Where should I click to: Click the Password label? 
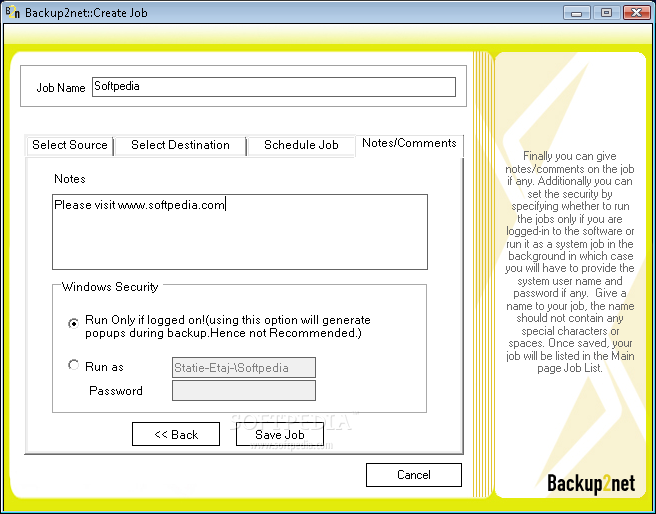point(116,391)
